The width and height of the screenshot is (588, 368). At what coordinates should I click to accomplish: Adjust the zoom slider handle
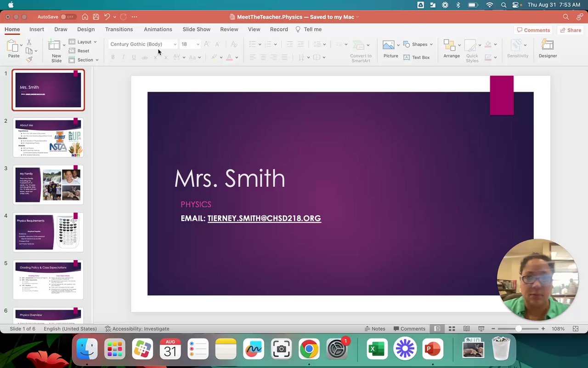click(519, 329)
